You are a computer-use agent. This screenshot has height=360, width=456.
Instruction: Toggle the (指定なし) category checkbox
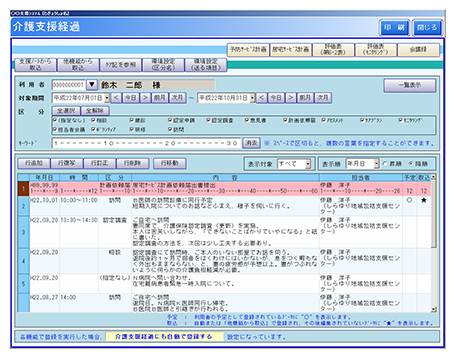click(x=55, y=120)
